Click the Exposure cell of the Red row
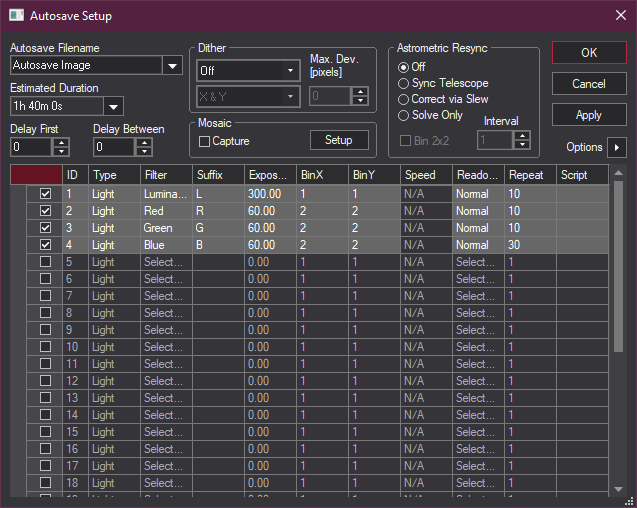Screen dimensions: 637x508 pyautogui.click(x=270, y=211)
